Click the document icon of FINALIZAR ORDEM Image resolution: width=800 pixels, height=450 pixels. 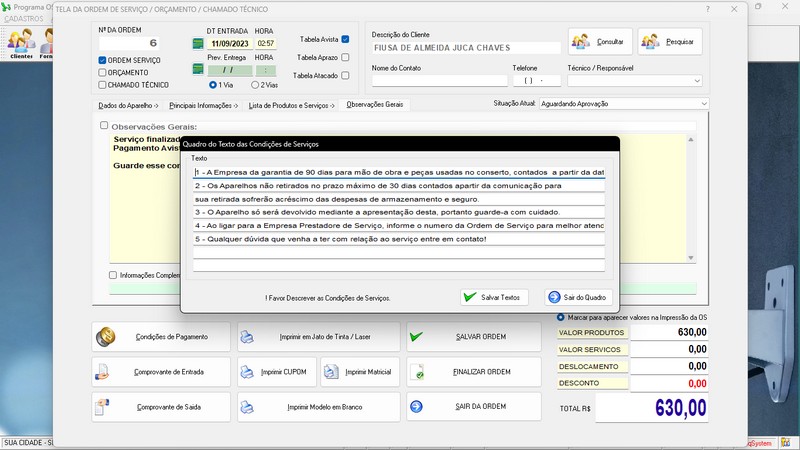(x=417, y=372)
